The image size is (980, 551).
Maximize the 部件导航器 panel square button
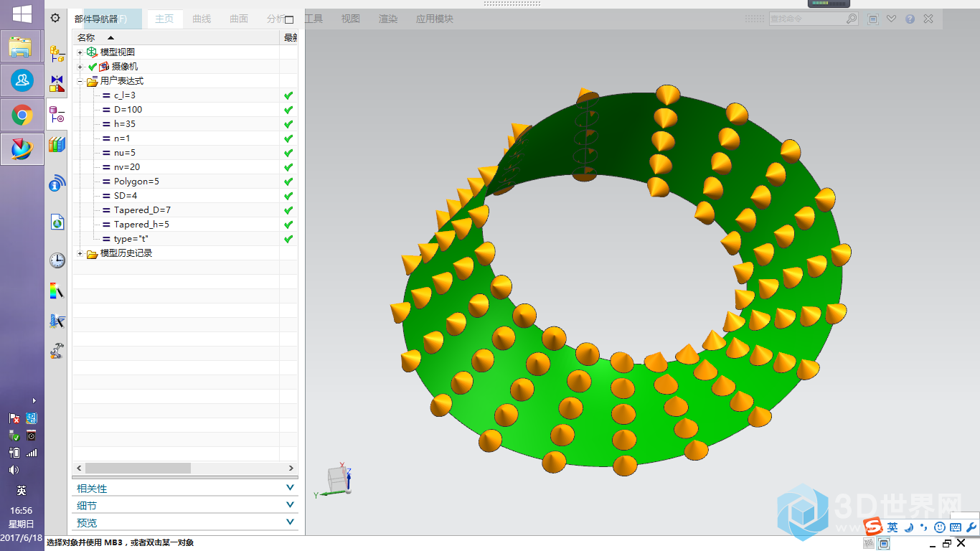coord(289,19)
